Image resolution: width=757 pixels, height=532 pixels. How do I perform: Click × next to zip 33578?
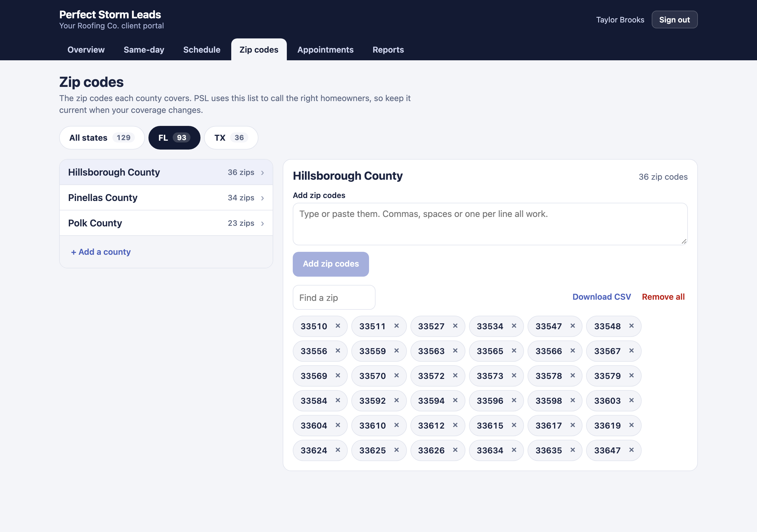pos(572,376)
